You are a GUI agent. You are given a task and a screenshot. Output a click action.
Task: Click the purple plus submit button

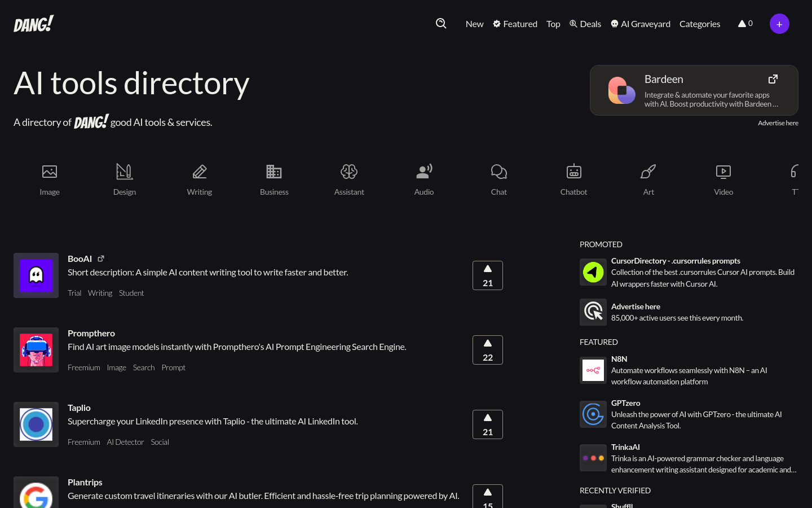tap(779, 24)
